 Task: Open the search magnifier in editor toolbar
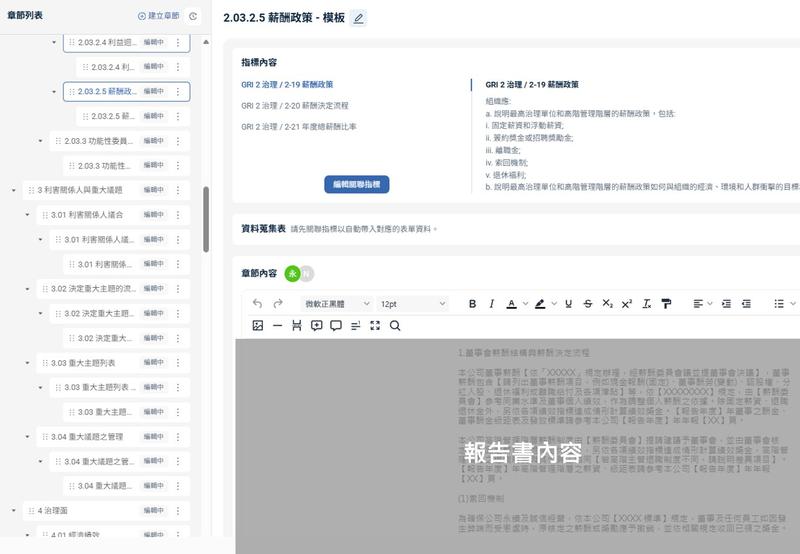(395, 326)
